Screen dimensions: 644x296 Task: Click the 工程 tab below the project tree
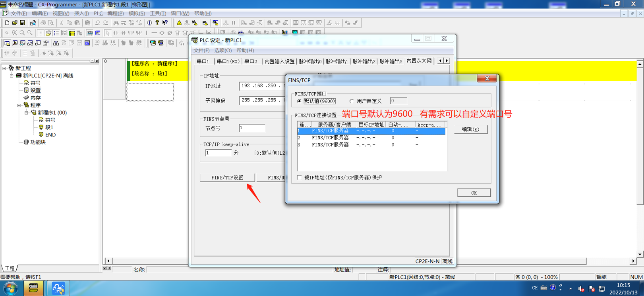[x=10, y=269]
